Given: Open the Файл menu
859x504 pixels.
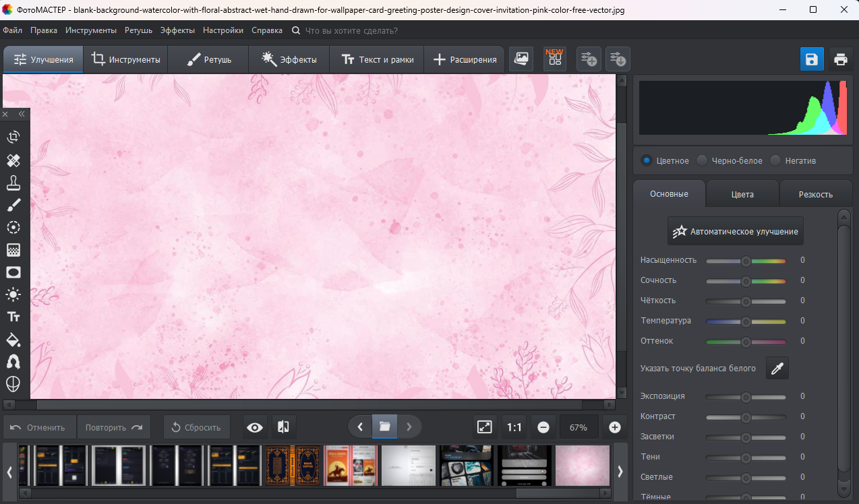Looking at the screenshot, I should tap(12, 30).
